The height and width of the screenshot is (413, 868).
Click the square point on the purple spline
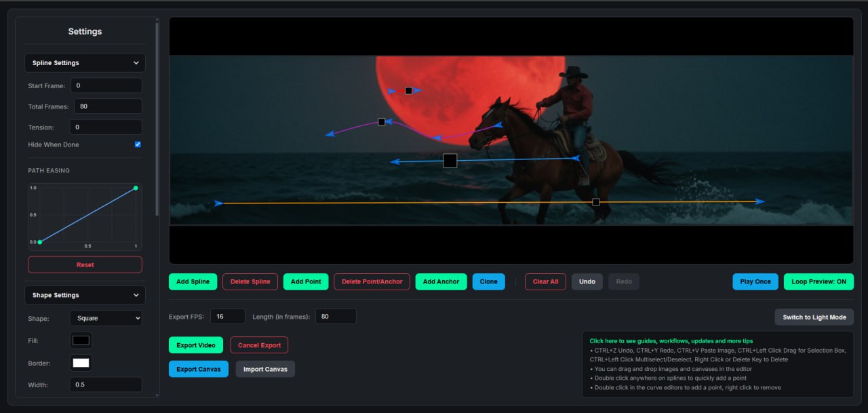(x=381, y=122)
